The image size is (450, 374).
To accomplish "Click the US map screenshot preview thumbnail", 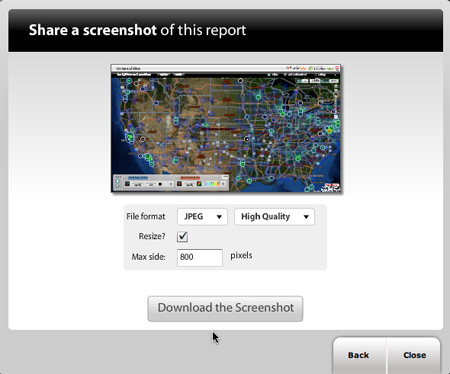I will pyautogui.click(x=226, y=128).
